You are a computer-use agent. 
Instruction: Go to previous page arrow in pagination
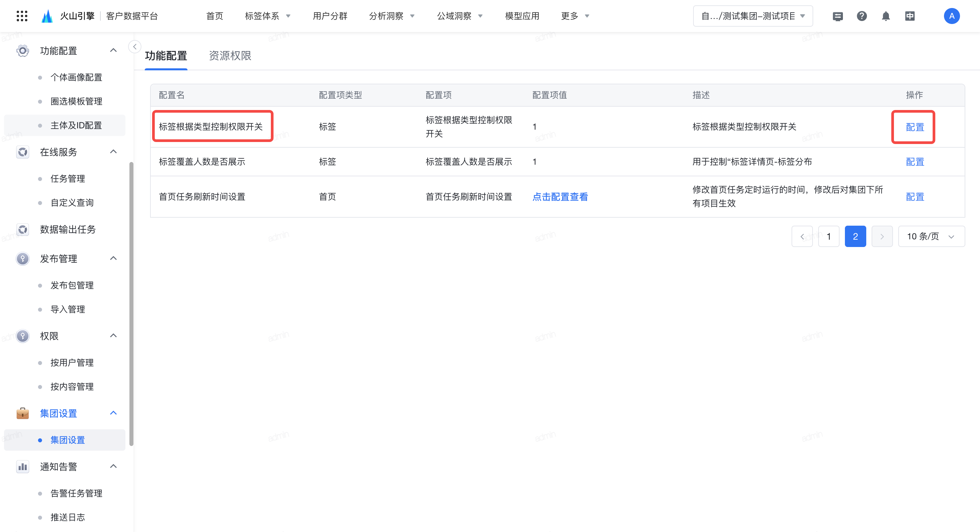coord(802,236)
